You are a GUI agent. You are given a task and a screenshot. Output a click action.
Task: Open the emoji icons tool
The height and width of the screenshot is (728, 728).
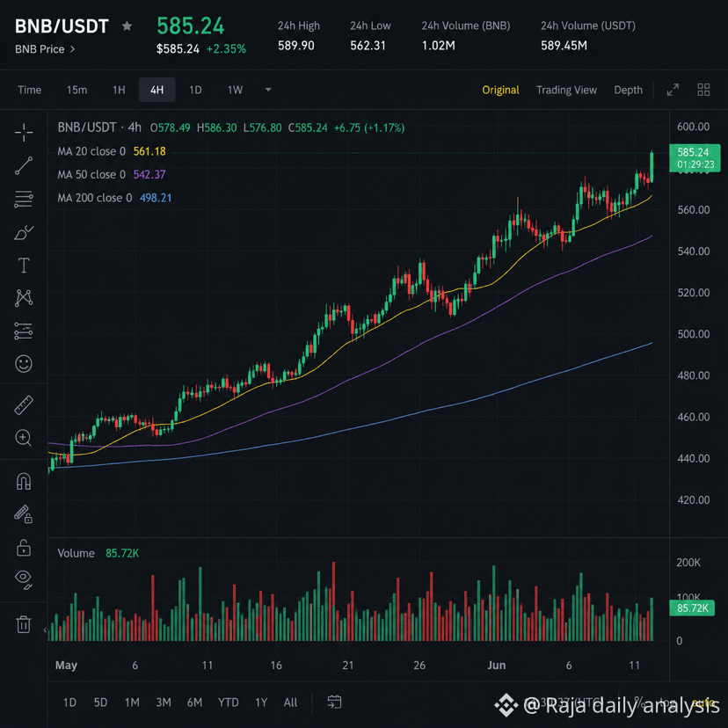tap(24, 363)
